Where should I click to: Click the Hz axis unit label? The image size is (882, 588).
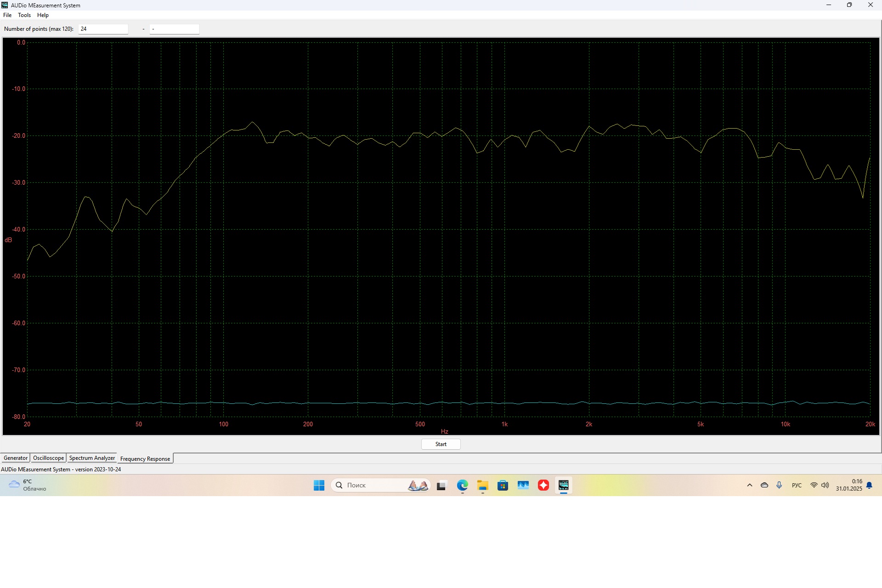pyautogui.click(x=444, y=432)
